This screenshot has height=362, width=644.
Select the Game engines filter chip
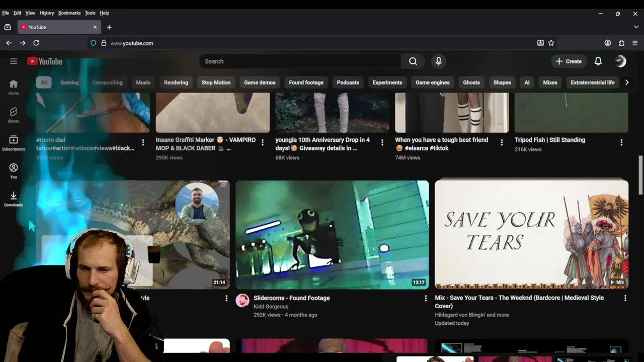point(432,82)
